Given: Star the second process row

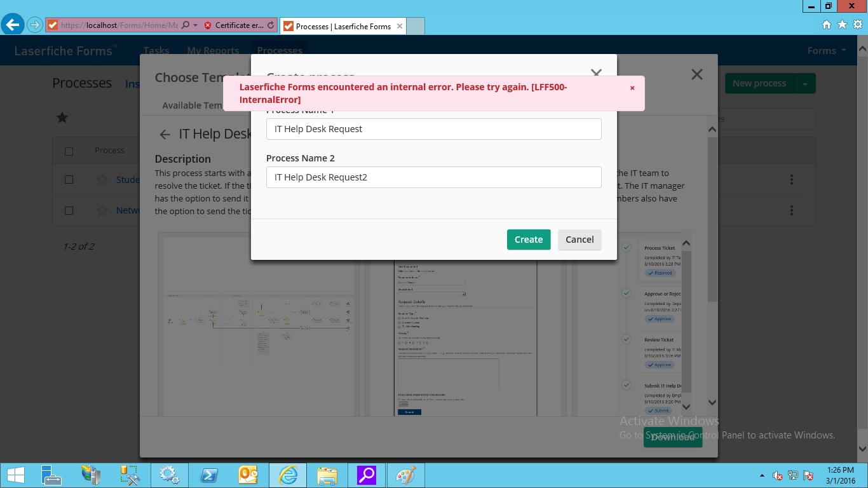Looking at the screenshot, I should click(102, 210).
